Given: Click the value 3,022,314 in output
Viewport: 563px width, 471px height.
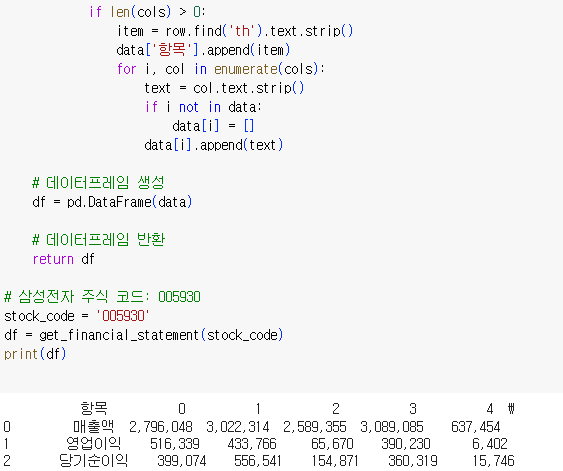Looking at the screenshot, I should (238, 427).
